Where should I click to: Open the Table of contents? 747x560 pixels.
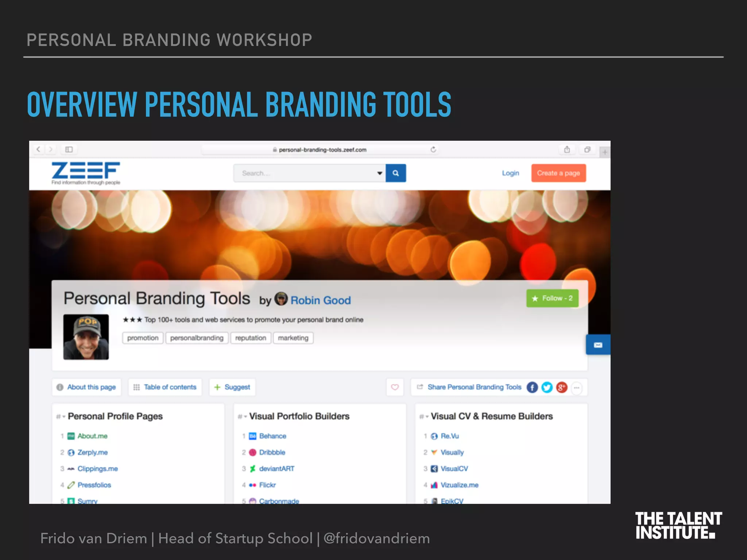(x=165, y=387)
